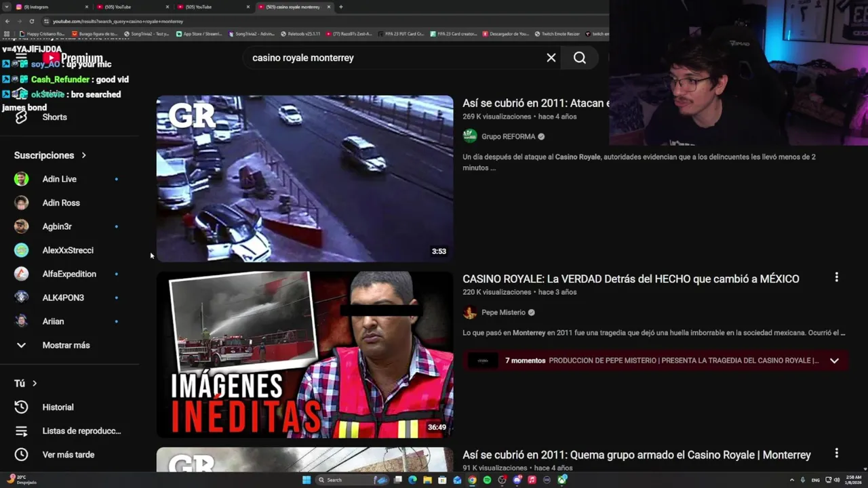This screenshot has width=868, height=488.
Task: Open FIFA 23 Card creator bookmark
Action: [x=454, y=33]
